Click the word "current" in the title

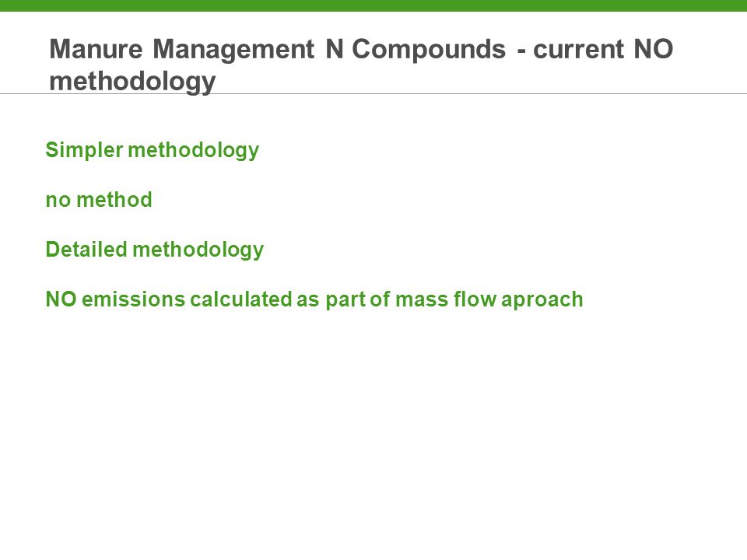click(578, 49)
